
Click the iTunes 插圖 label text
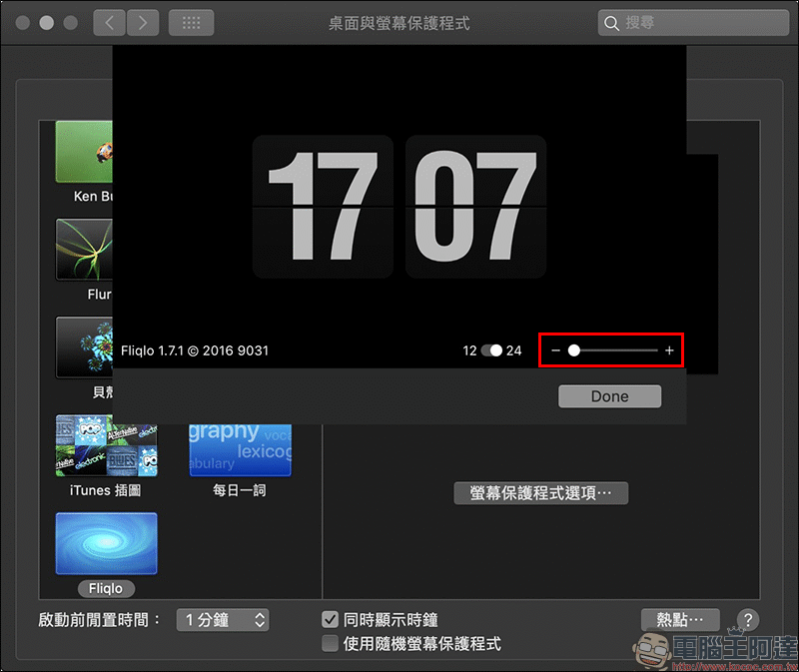[x=106, y=490]
